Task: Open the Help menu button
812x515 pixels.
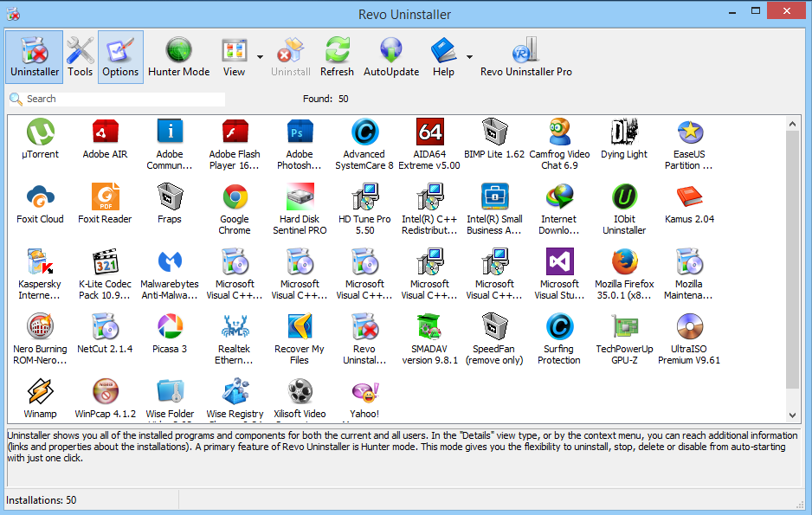Action: click(x=443, y=57)
